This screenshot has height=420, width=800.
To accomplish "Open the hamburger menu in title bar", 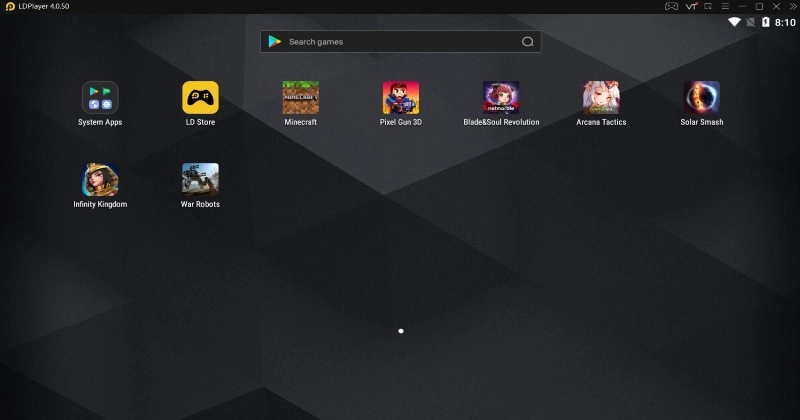I will pos(725,7).
